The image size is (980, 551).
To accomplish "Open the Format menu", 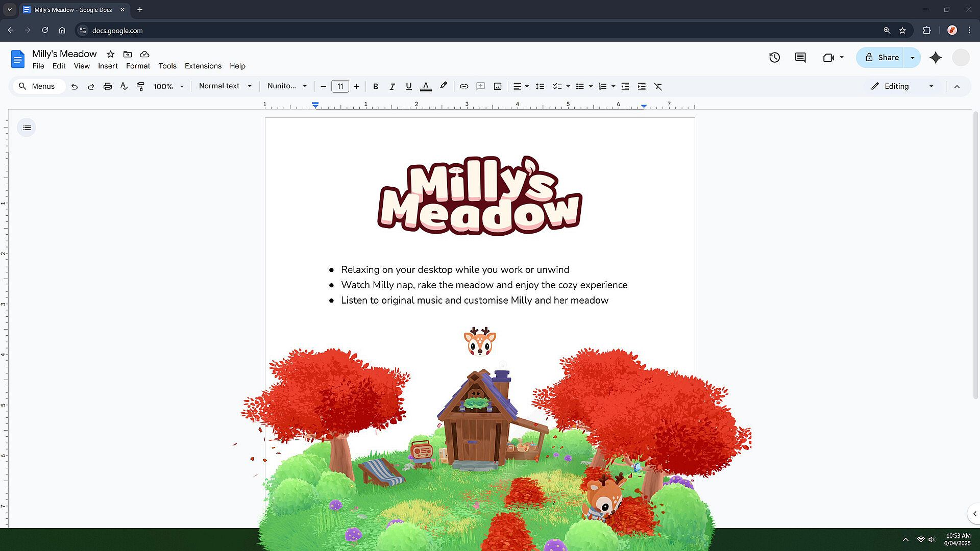I will point(138,66).
